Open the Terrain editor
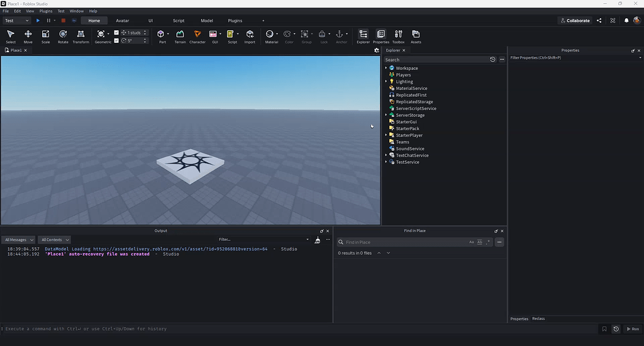This screenshot has width=644, height=346. [180, 36]
